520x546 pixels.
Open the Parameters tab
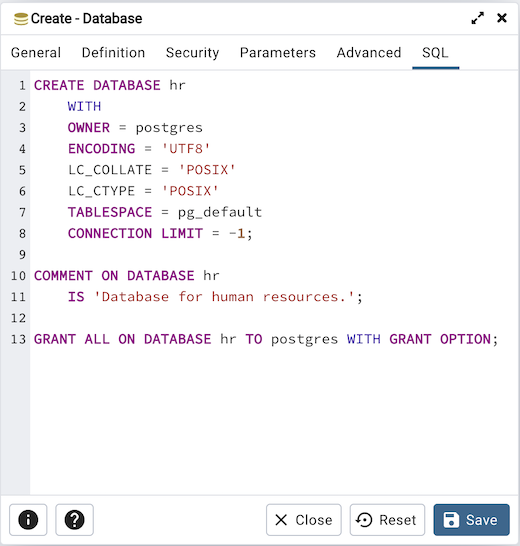[x=278, y=53]
